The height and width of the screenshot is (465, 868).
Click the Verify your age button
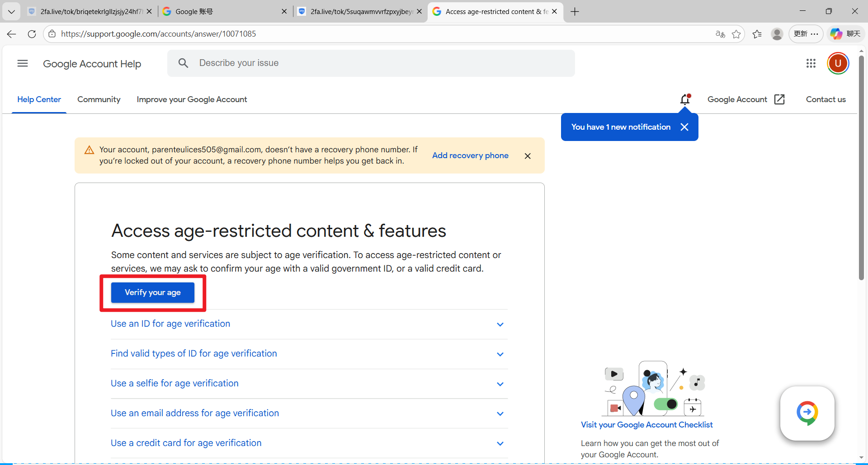click(153, 292)
